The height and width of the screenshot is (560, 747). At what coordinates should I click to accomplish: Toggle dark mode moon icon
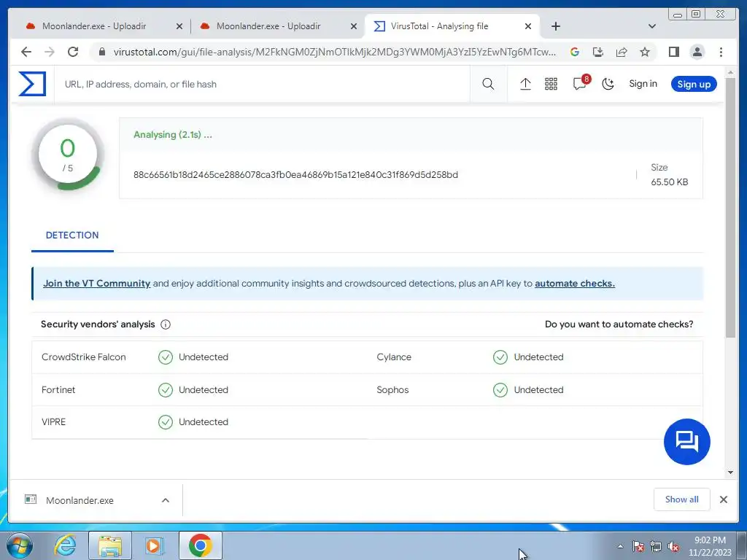click(x=608, y=85)
